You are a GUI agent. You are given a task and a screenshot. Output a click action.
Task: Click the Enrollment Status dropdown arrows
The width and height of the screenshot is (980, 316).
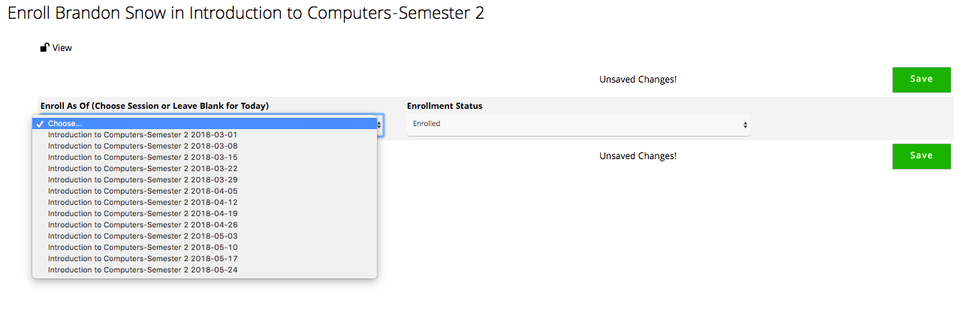pos(745,125)
